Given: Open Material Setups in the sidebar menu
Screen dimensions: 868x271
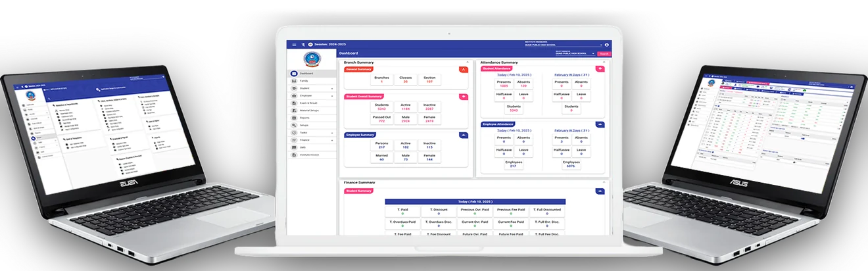Looking at the screenshot, I should tap(312, 111).
